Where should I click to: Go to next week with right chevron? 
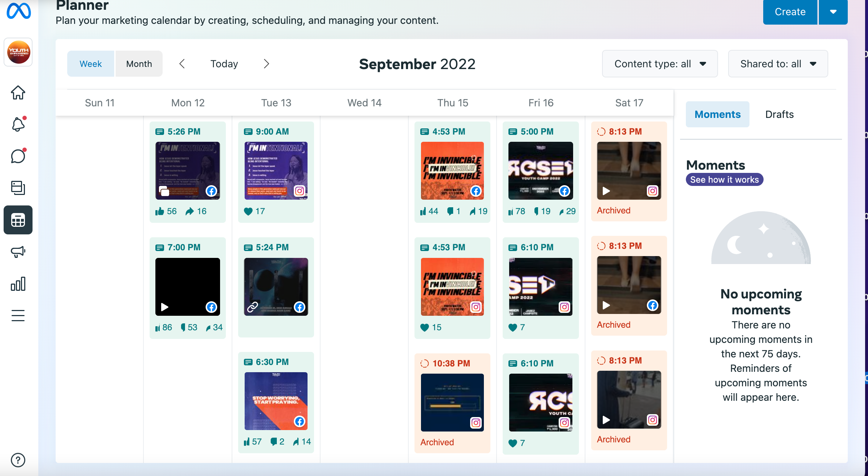pyautogui.click(x=266, y=64)
